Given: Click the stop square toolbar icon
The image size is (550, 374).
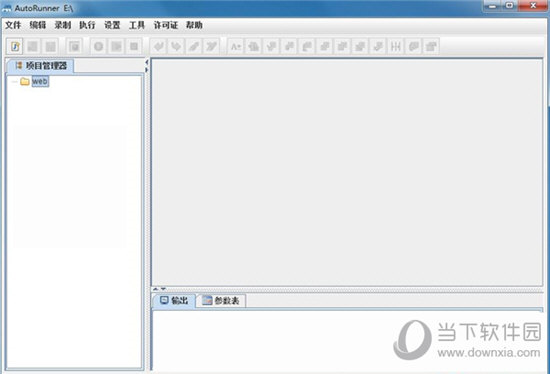Looking at the screenshot, I should pos(134,46).
